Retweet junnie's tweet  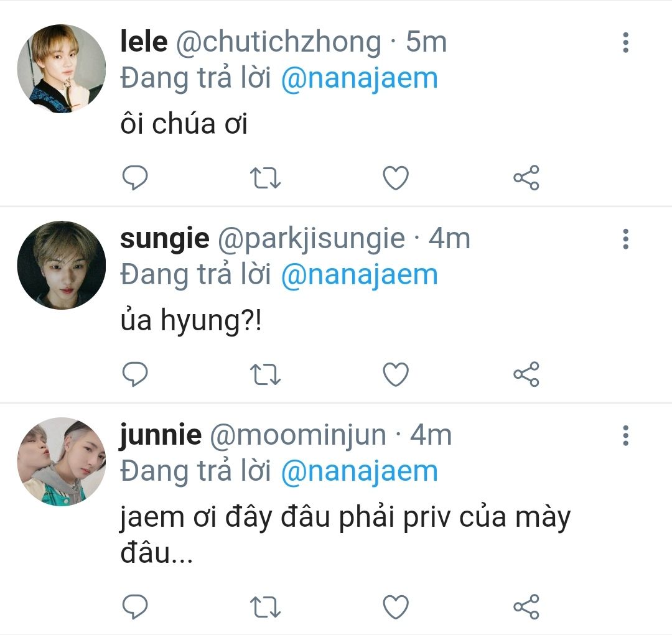[265, 605]
